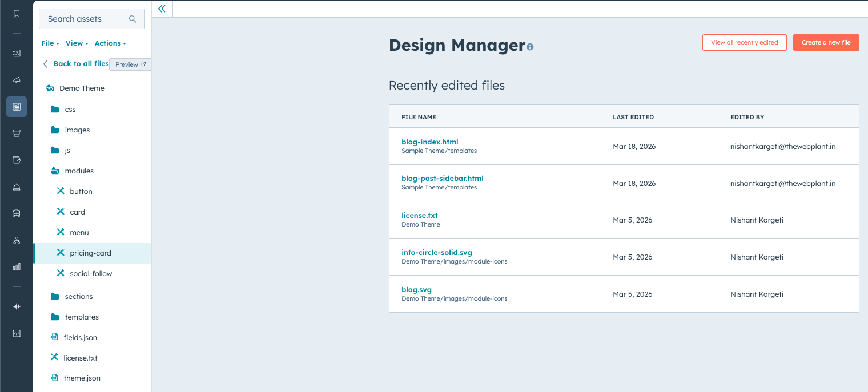The width and height of the screenshot is (868, 392).
Task: Click the fields.json file icon
Action: [x=54, y=337]
